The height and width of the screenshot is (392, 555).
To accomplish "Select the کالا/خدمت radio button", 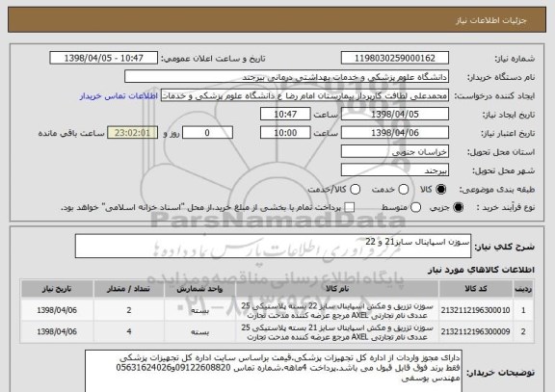I will (355, 190).
